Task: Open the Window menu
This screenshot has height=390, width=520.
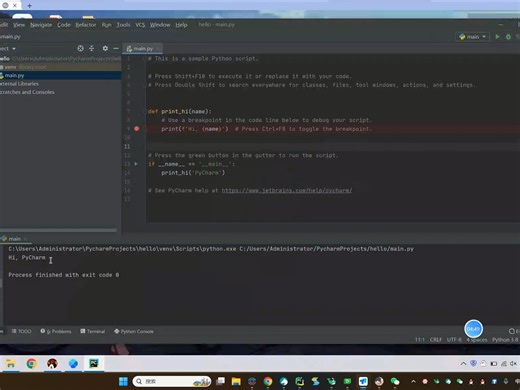Action: point(160,25)
